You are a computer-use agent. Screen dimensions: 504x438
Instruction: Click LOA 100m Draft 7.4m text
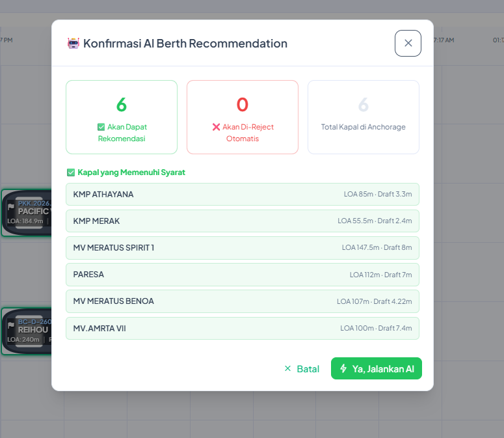[x=376, y=328]
